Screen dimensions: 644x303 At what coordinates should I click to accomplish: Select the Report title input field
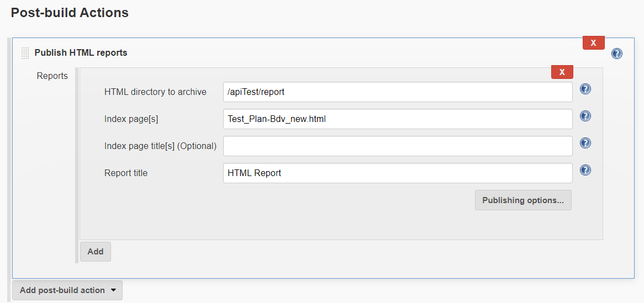click(x=398, y=173)
